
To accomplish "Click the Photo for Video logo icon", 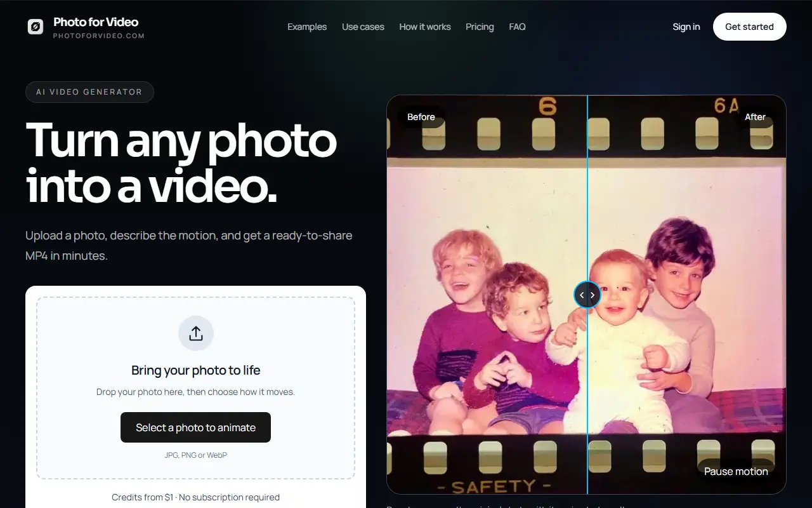I will (36, 27).
